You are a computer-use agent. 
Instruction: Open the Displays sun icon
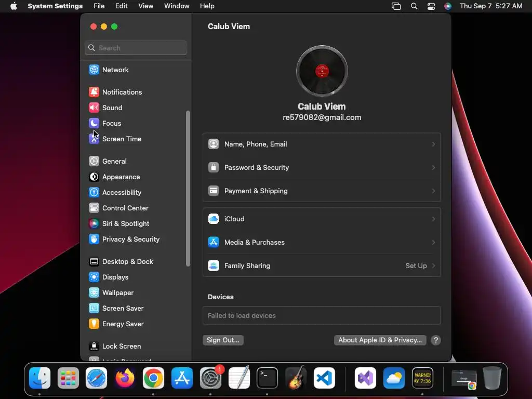point(94,277)
